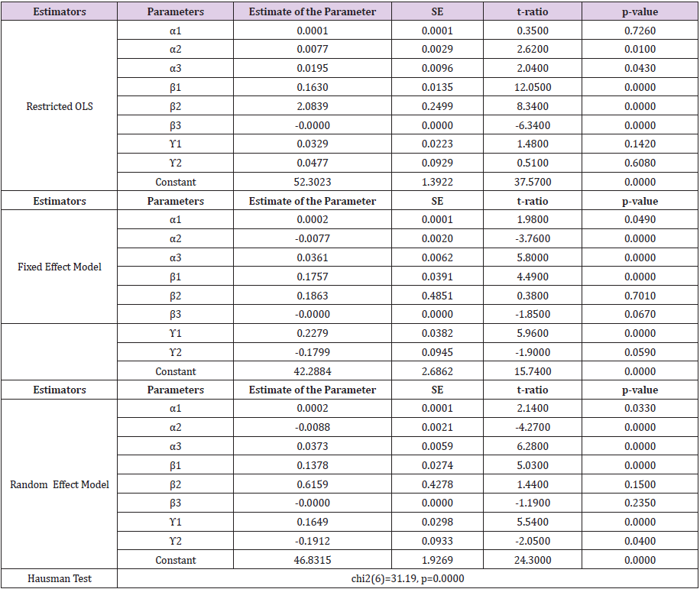Viewport: 700px width, 589px height.
Task: Click the t-ratio value 2.1400
Action: tap(533, 408)
